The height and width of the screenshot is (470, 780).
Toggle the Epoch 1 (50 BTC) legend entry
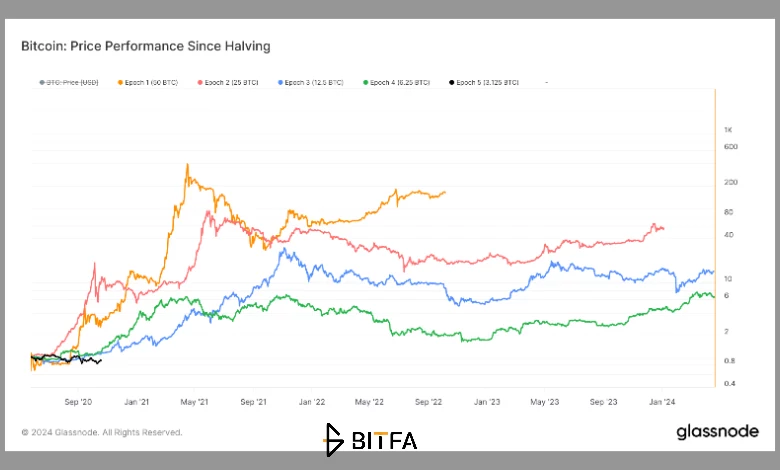pos(148,83)
